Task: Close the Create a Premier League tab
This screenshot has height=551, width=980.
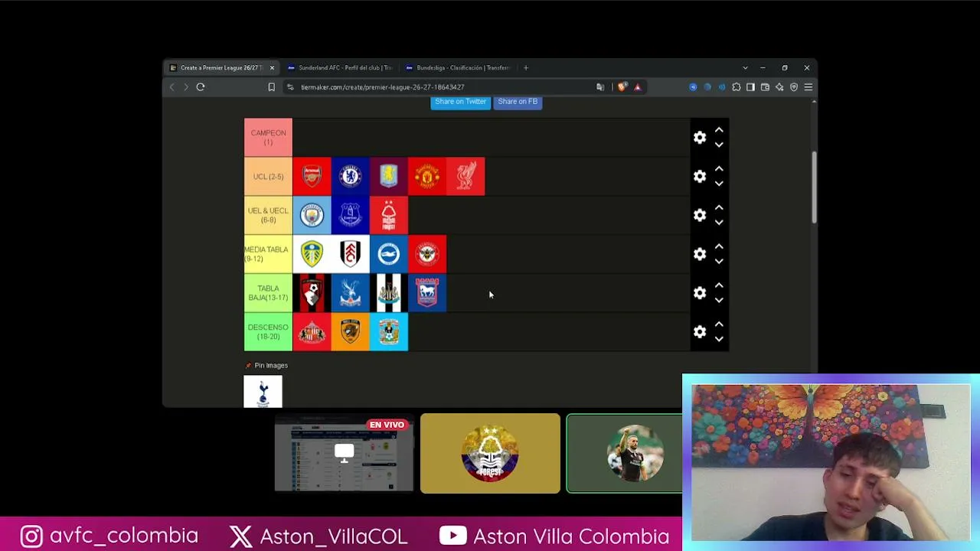Action: (x=272, y=68)
